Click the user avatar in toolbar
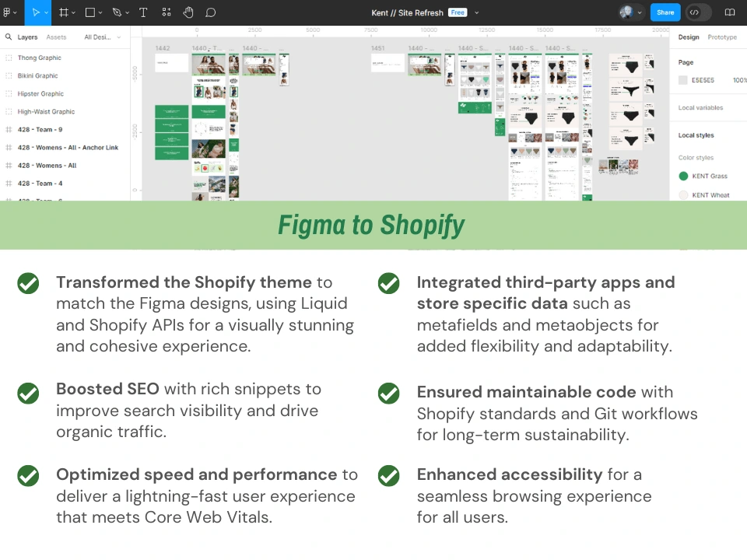 point(626,12)
